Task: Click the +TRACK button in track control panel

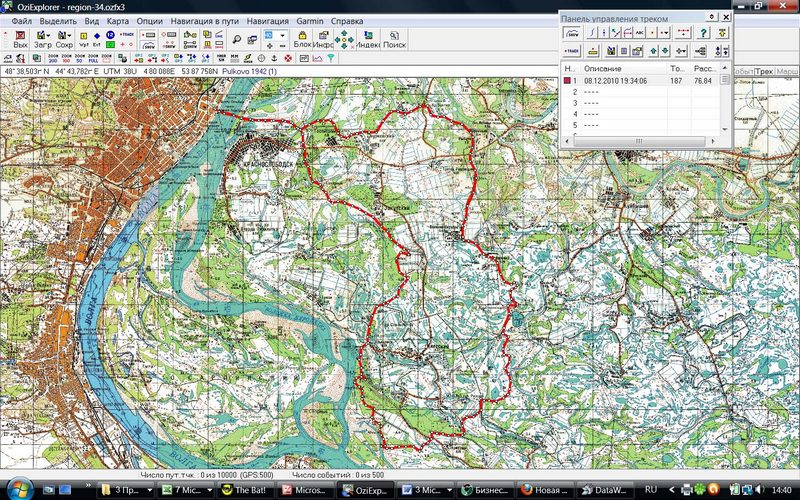Action: coord(571,51)
